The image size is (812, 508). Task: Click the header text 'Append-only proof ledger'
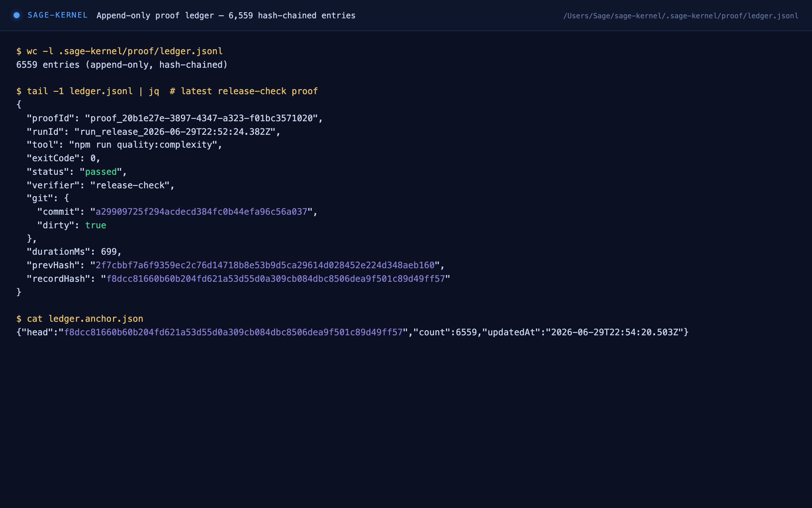point(155,16)
